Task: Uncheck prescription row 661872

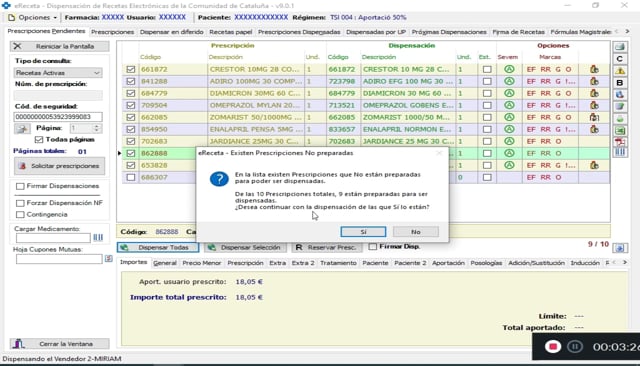Action: pos(131,69)
